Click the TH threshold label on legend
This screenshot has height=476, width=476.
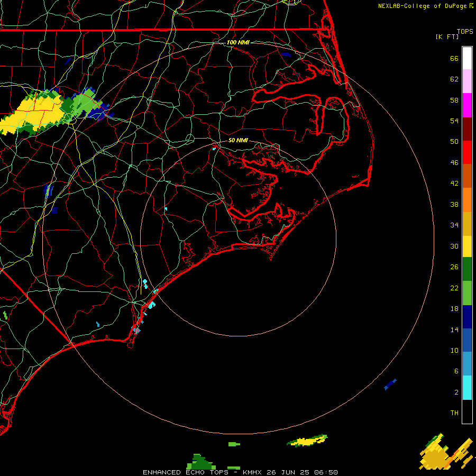454,413
